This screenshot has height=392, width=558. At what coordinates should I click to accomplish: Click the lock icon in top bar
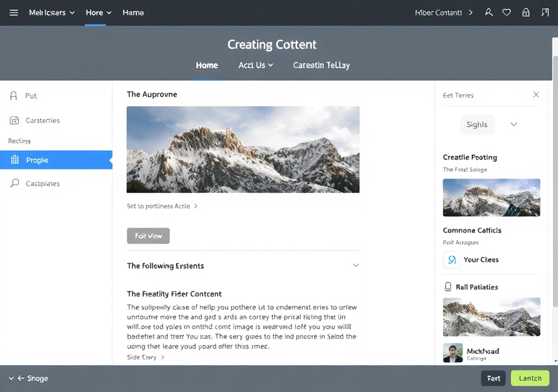click(526, 13)
